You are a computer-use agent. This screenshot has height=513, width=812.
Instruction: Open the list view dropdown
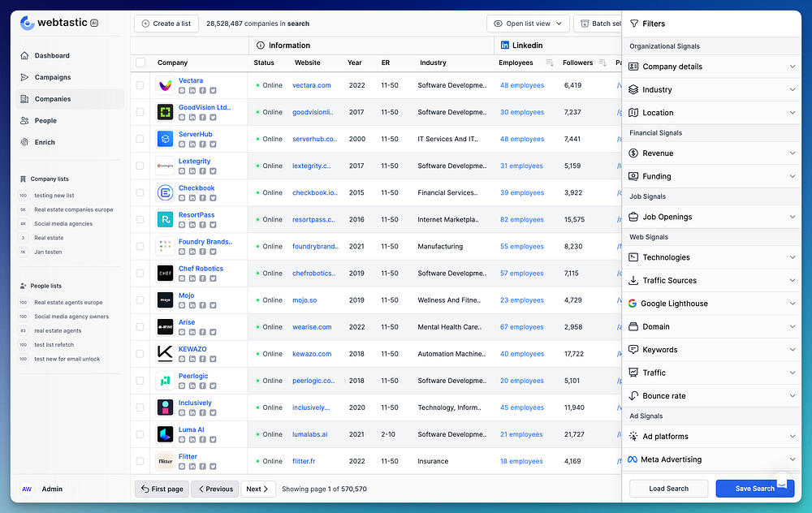pos(528,24)
